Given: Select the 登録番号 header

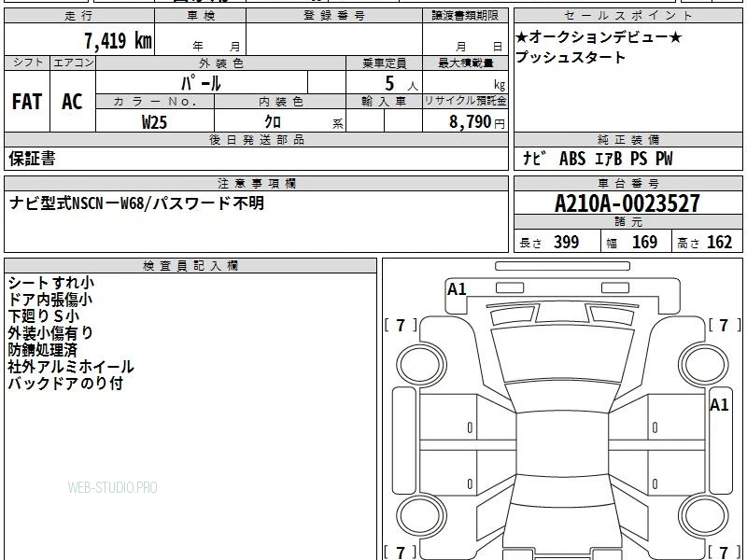Looking at the screenshot, I should (x=334, y=16).
